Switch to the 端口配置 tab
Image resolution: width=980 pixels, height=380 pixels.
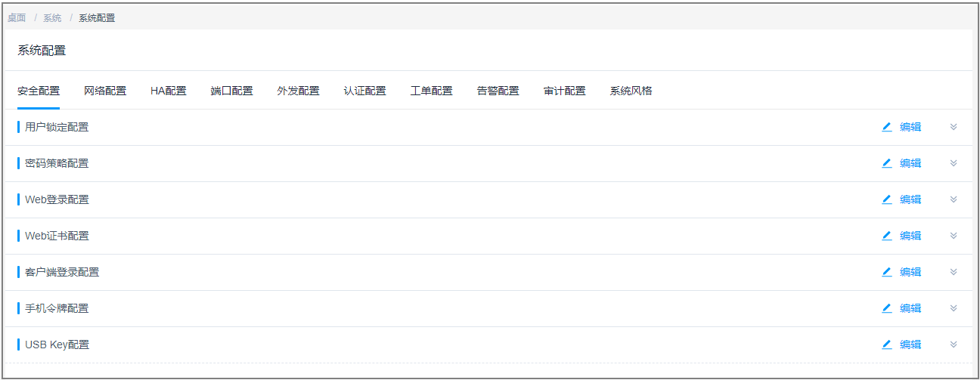click(231, 91)
